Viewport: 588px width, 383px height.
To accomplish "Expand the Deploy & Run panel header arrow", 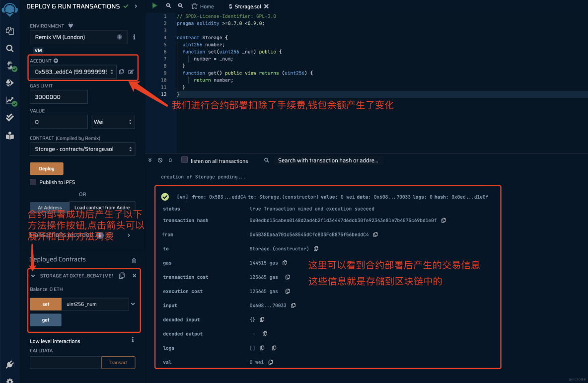I will 136,6.
